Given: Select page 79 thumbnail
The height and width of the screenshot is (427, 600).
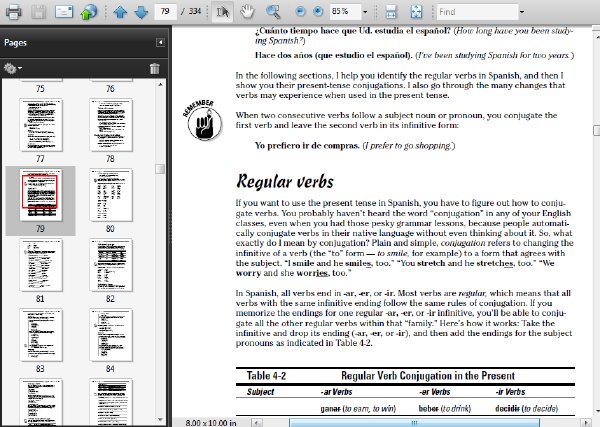Looking at the screenshot, I should pyautogui.click(x=41, y=195).
